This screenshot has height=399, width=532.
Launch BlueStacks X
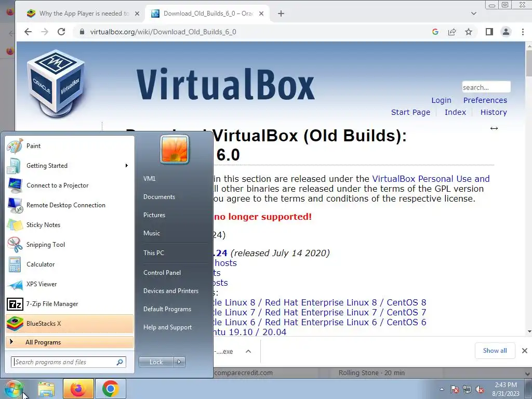(x=69, y=324)
